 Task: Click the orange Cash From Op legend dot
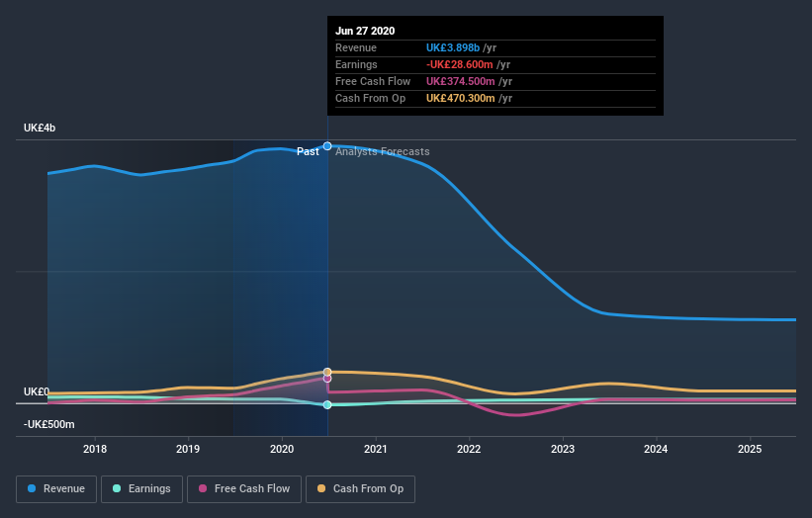[x=321, y=488]
